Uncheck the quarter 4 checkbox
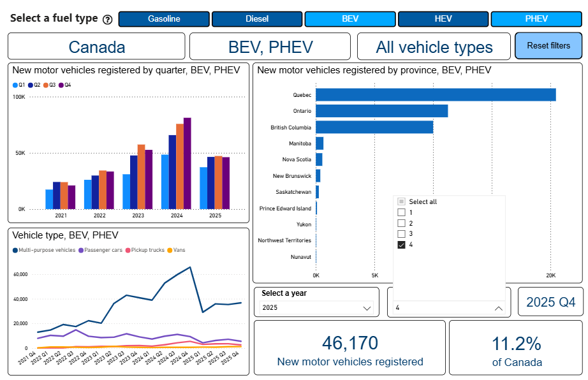 click(401, 245)
